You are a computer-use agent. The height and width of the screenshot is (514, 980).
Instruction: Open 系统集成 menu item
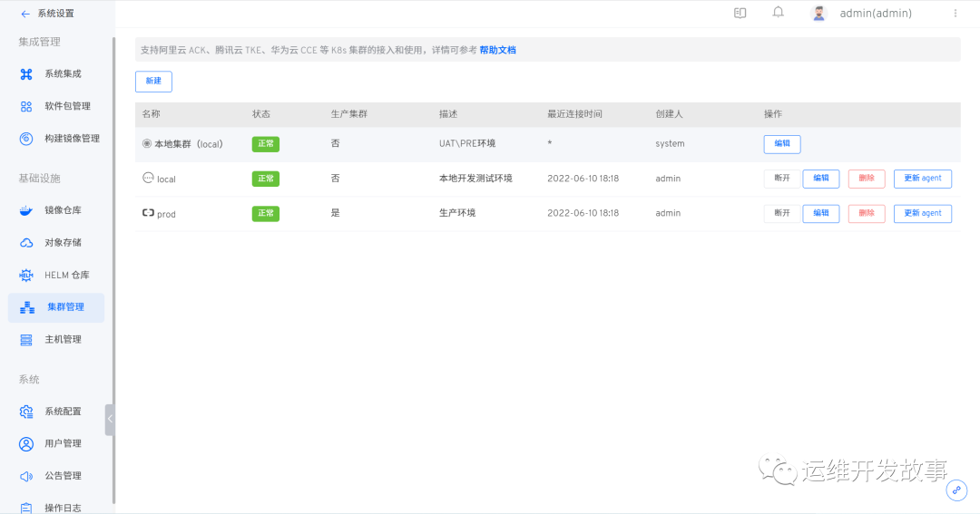pos(64,74)
